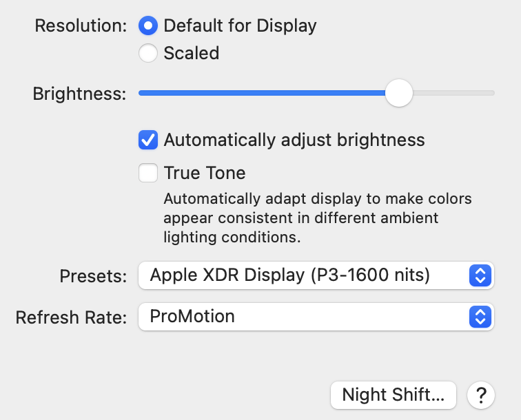Screen dimensions: 521x420
Task: Select the Default for Display radio button
Action: [148, 26]
